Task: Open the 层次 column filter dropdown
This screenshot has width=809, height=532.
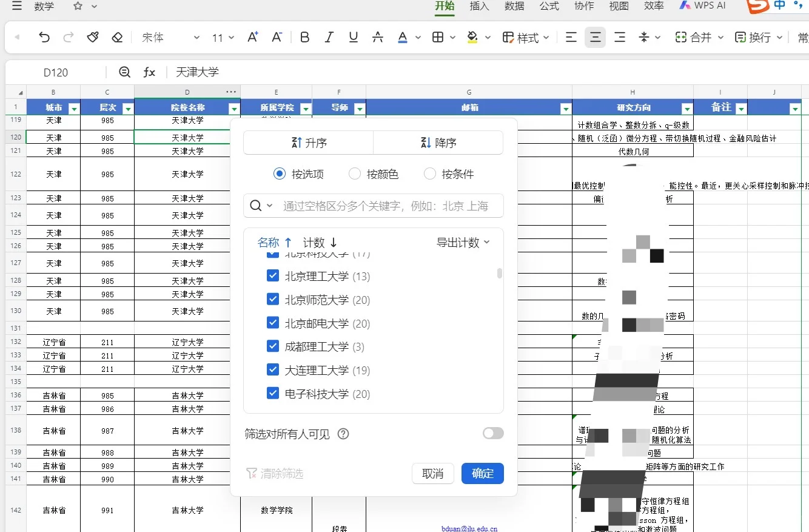Action: pyautogui.click(x=128, y=109)
